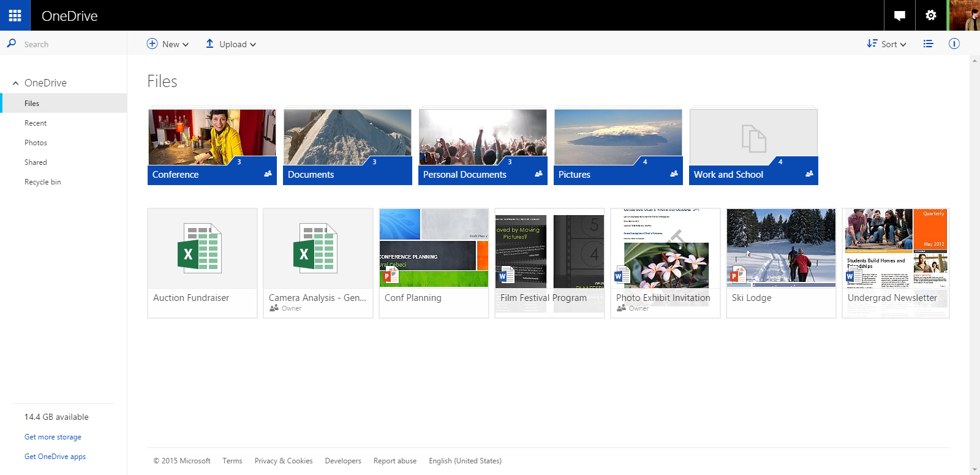Open the settings gear icon
Screen dimensions: 980x475
pos(931,15)
